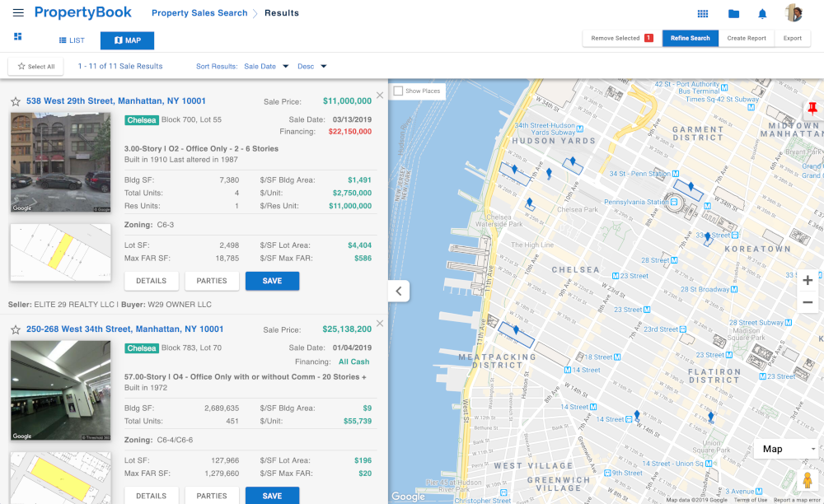
Task: Click the 23rd Street transit station icon
Action: point(682,329)
